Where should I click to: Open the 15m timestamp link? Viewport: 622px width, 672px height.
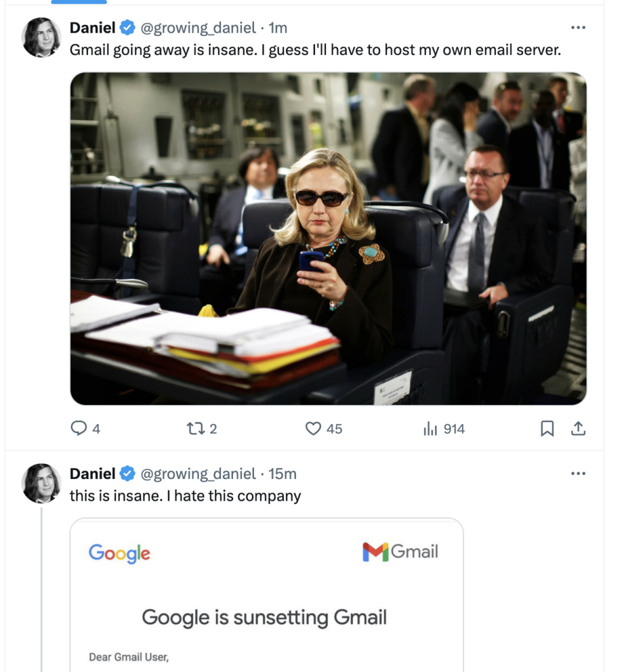click(x=282, y=474)
